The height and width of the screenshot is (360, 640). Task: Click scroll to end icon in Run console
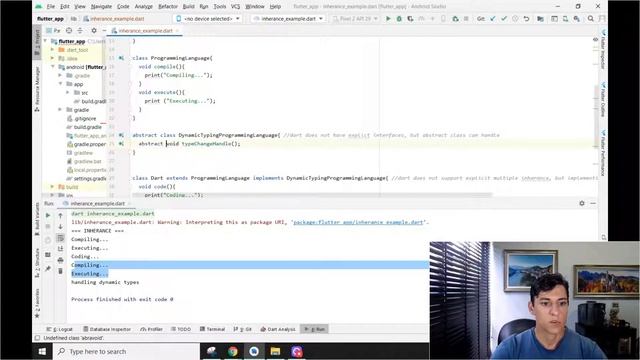(x=60, y=248)
